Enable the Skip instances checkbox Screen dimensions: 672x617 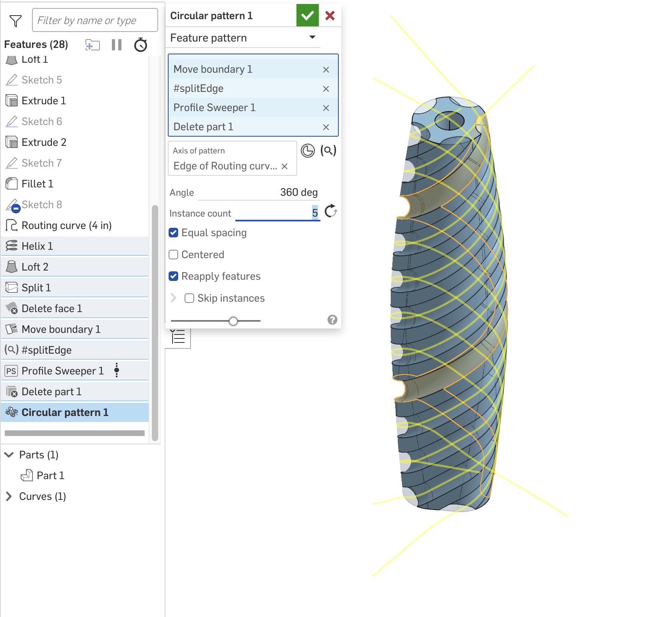tap(189, 298)
